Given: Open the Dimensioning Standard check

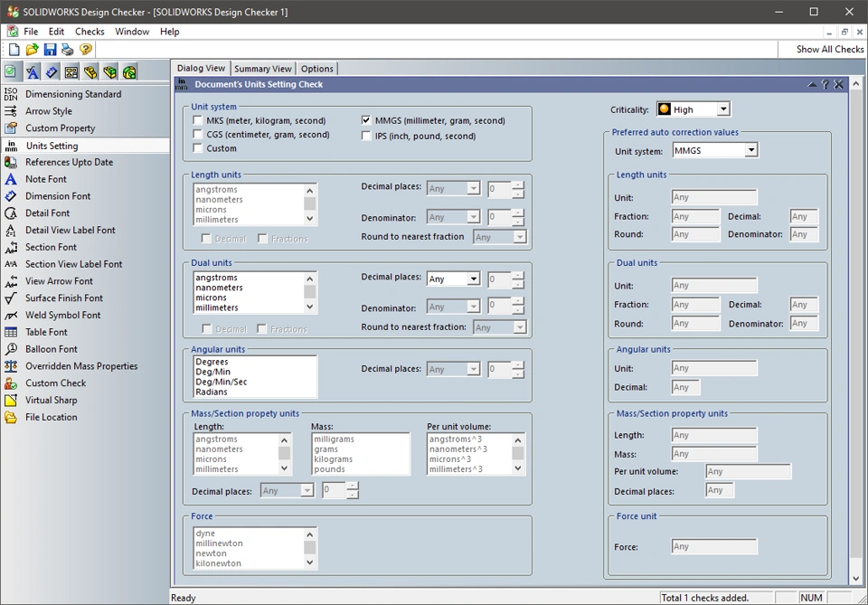Looking at the screenshot, I should point(73,94).
